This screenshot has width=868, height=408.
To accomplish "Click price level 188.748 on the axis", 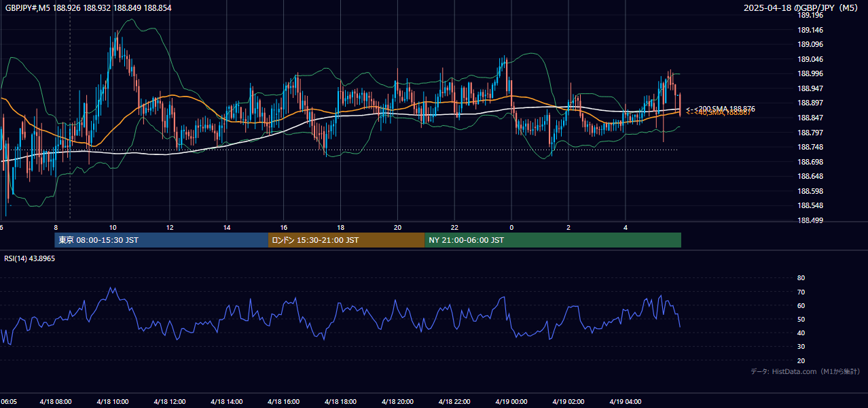I will point(810,147).
